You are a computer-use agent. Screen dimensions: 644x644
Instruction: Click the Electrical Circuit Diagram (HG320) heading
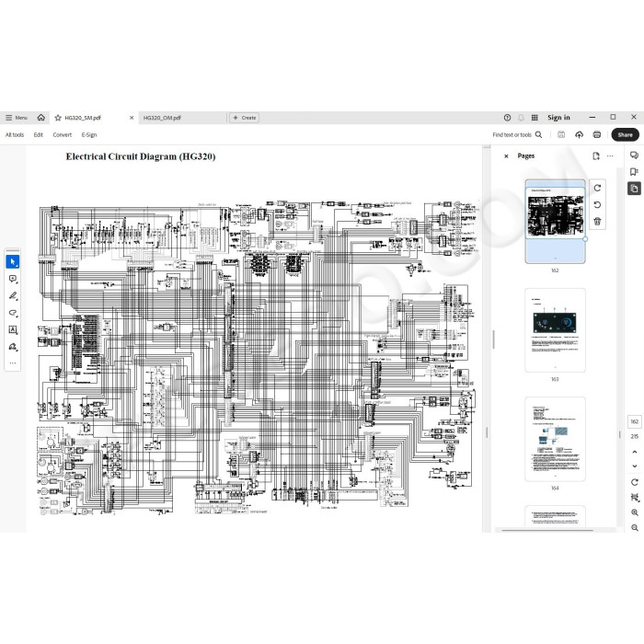(x=141, y=156)
